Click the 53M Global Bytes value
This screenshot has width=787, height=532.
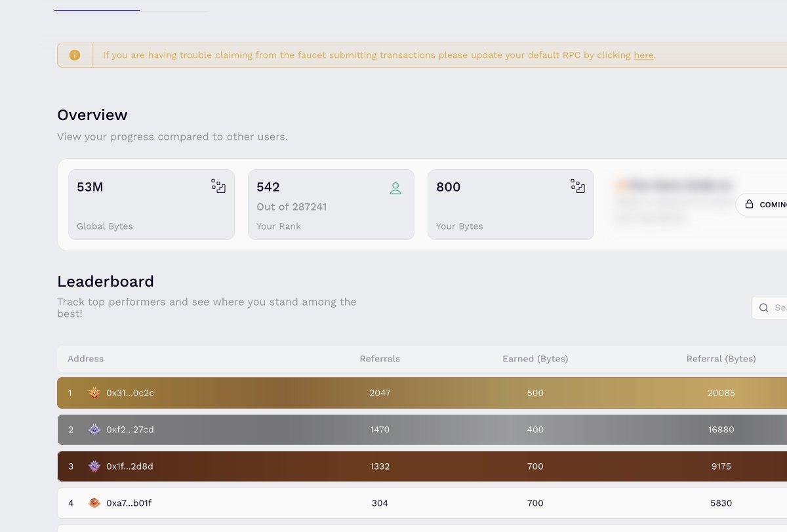90,187
